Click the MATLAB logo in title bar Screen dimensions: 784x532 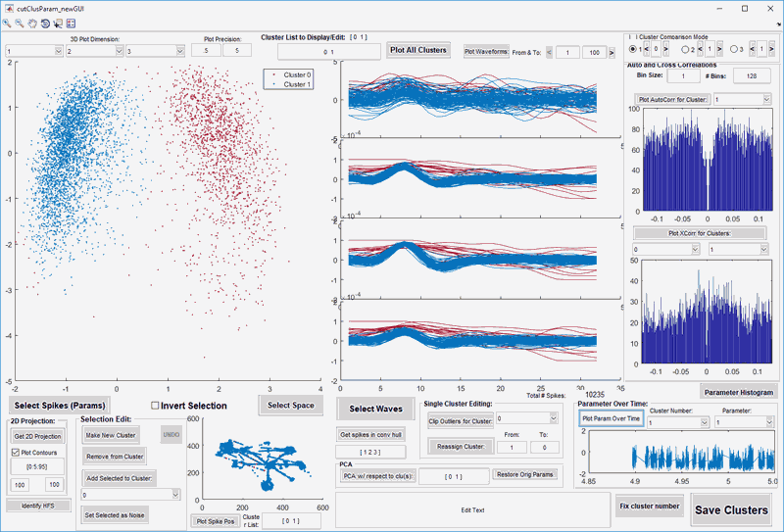pyautogui.click(x=8, y=7)
